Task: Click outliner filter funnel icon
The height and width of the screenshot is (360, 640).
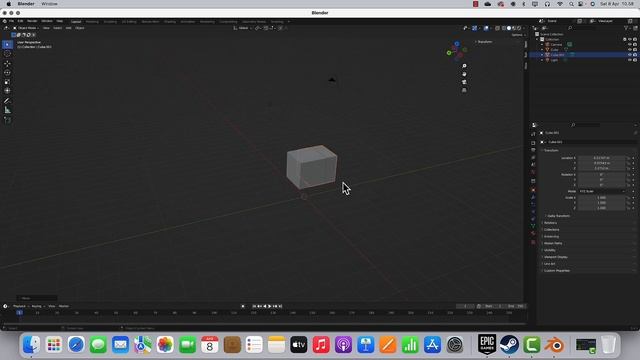Action: 626,28
